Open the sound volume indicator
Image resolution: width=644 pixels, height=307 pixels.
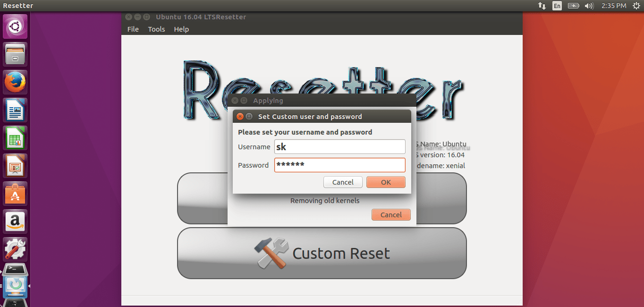click(x=589, y=6)
